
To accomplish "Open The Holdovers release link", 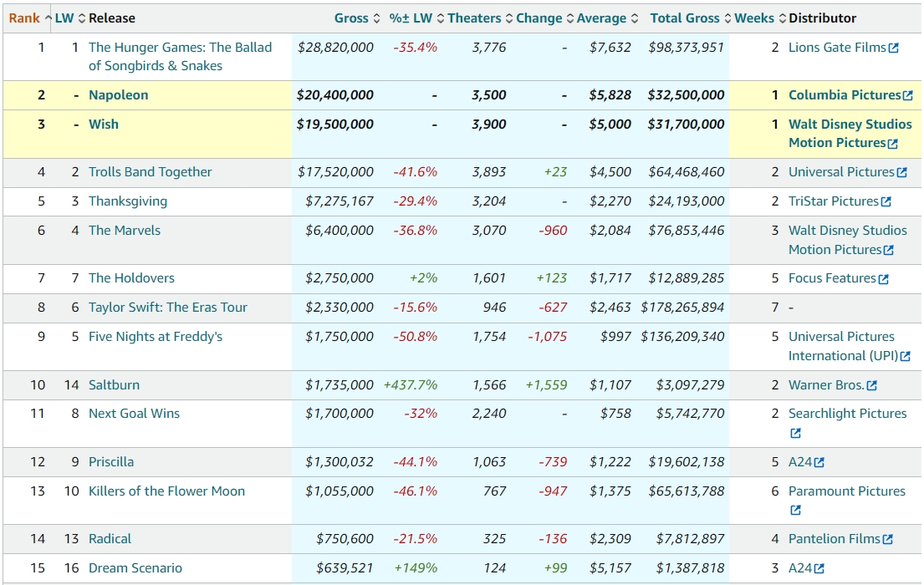I will 131,278.
